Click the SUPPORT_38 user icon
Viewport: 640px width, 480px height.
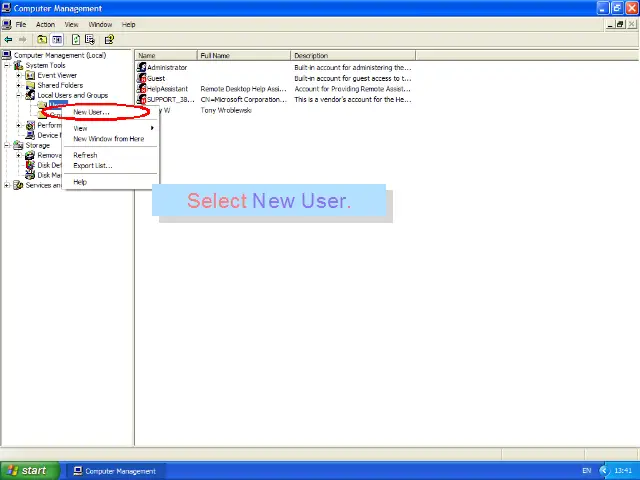point(142,99)
